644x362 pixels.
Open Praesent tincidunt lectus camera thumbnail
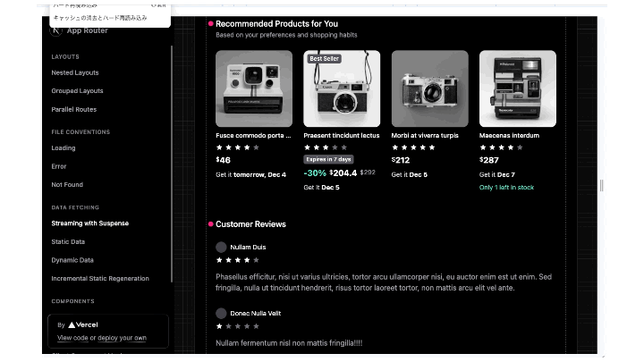[342, 88]
